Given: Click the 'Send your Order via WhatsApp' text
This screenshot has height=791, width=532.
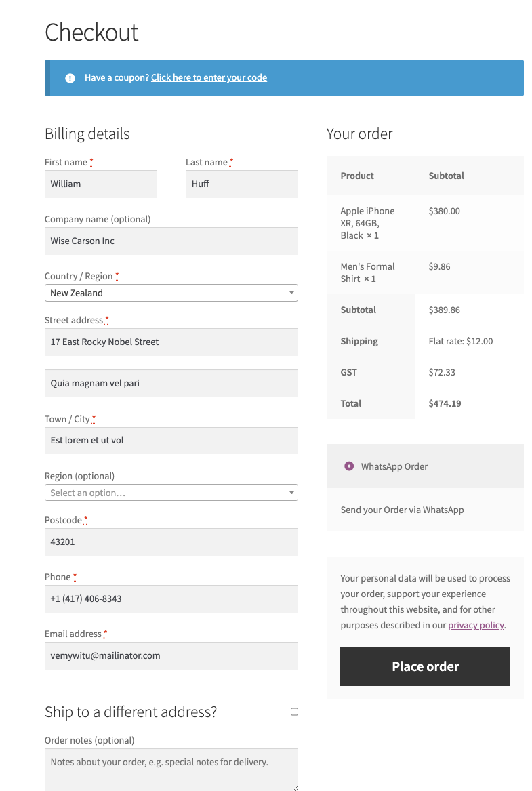Looking at the screenshot, I should tap(402, 510).
